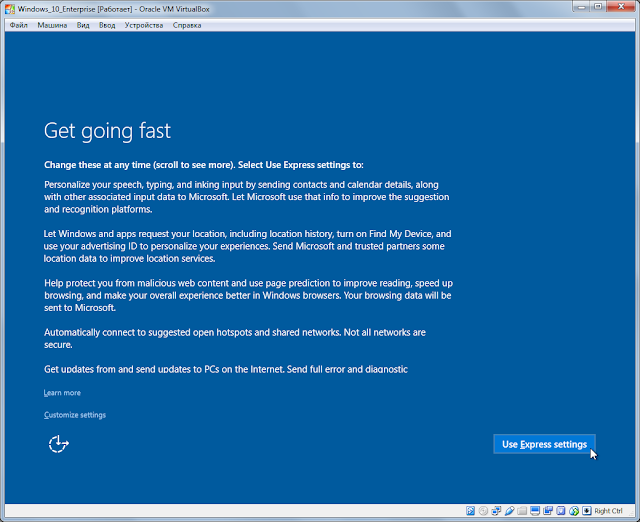
Task: Open the Customize settings link
Action: pyautogui.click(x=75, y=415)
